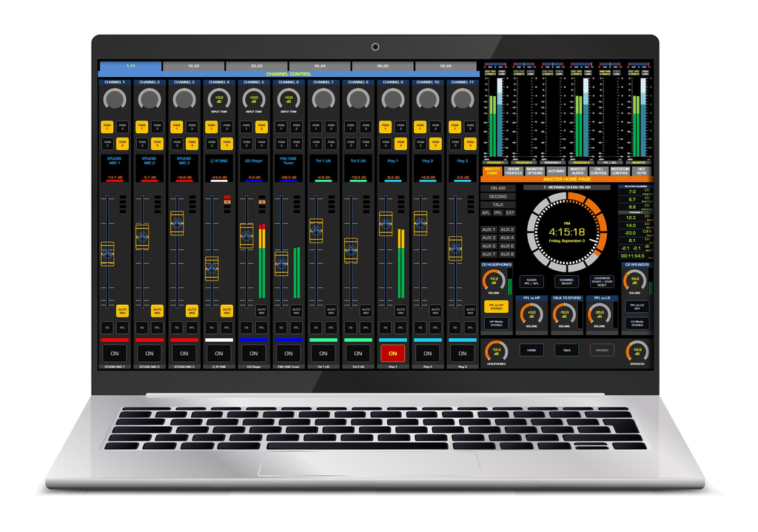Image resolution: width=758 pixels, height=532 pixels.
Task: Click the Channel Select button
Action: (x=566, y=282)
